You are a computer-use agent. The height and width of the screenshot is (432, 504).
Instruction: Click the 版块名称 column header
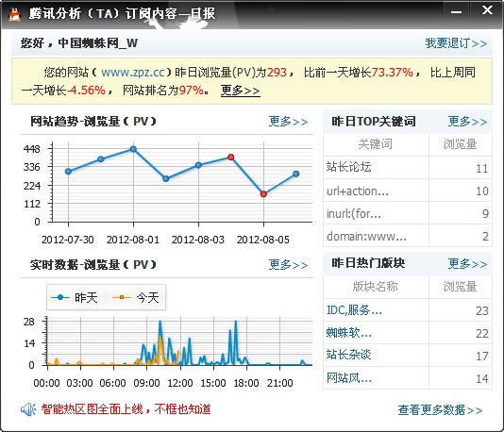[375, 286]
